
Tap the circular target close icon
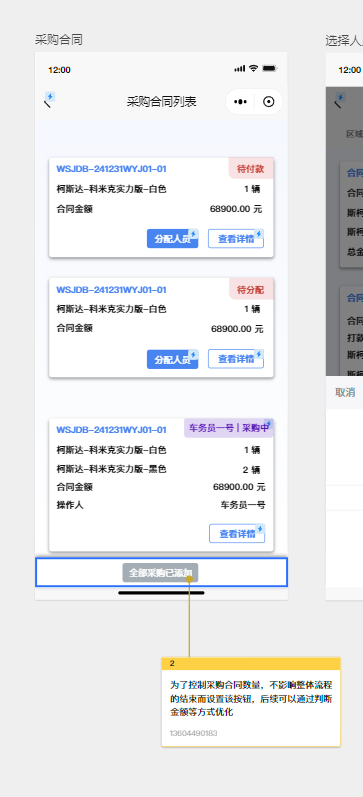coord(268,102)
